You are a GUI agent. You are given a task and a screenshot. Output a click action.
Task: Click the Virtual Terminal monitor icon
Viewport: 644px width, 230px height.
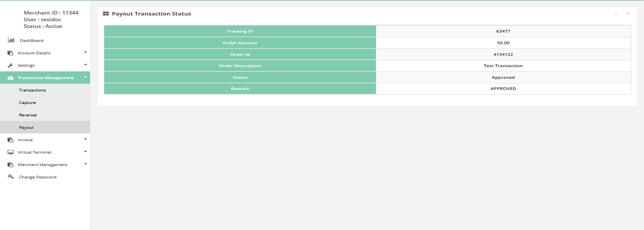pyautogui.click(x=10, y=152)
